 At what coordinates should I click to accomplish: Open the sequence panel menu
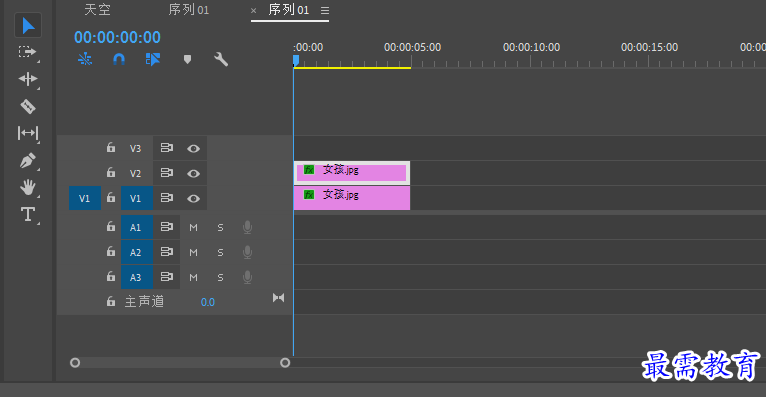(325, 10)
